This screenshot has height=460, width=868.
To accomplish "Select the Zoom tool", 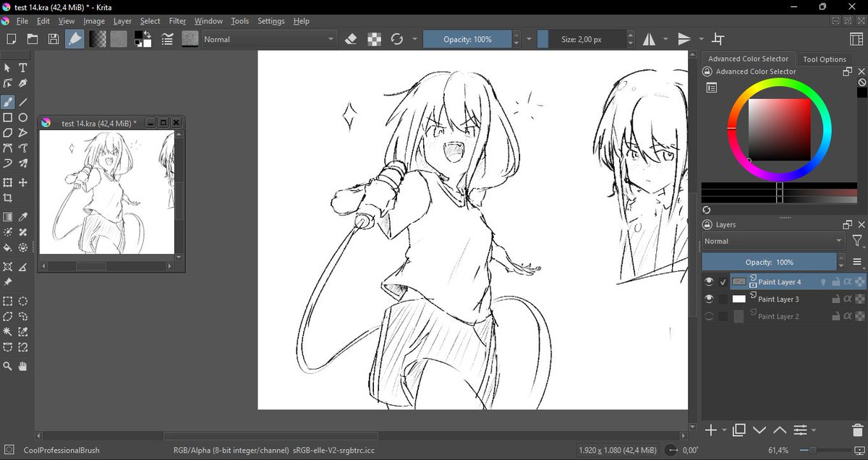I will pyautogui.click(x=7, y=367).
